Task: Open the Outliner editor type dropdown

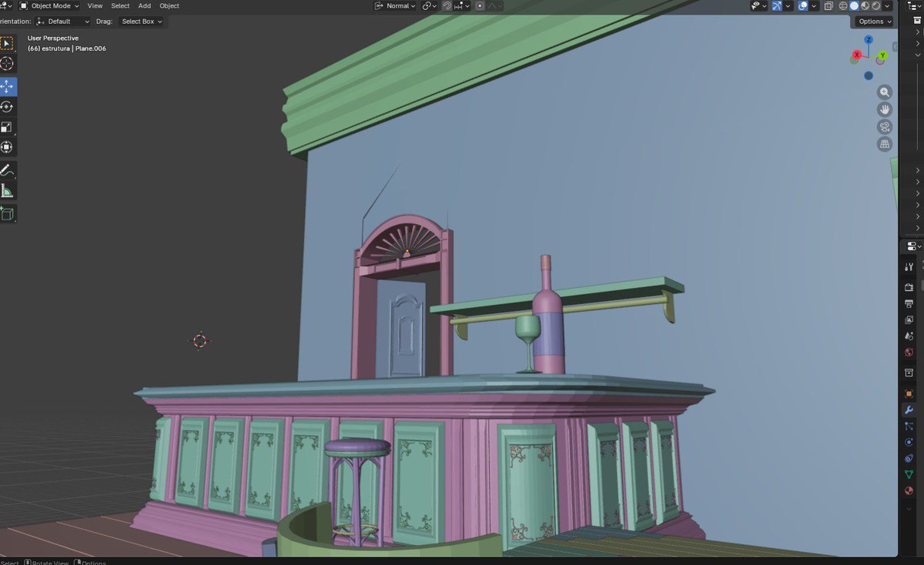Action: [x=914, y=5]
